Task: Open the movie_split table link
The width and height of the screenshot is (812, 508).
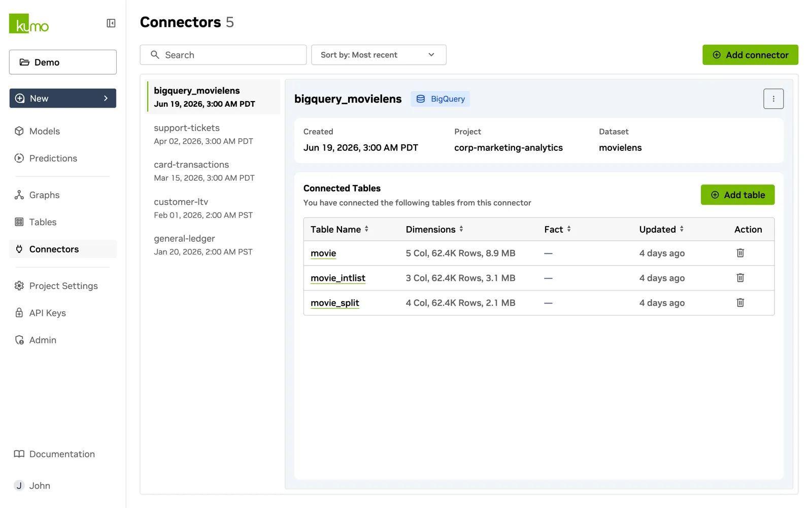Action: pyautogui.click(x=335, y=303)
